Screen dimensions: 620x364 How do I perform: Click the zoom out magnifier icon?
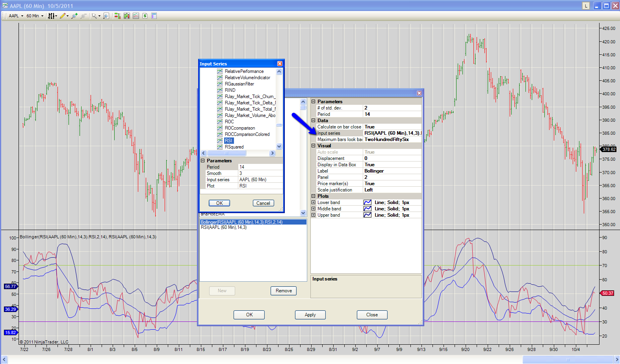[x=83, y=16]
